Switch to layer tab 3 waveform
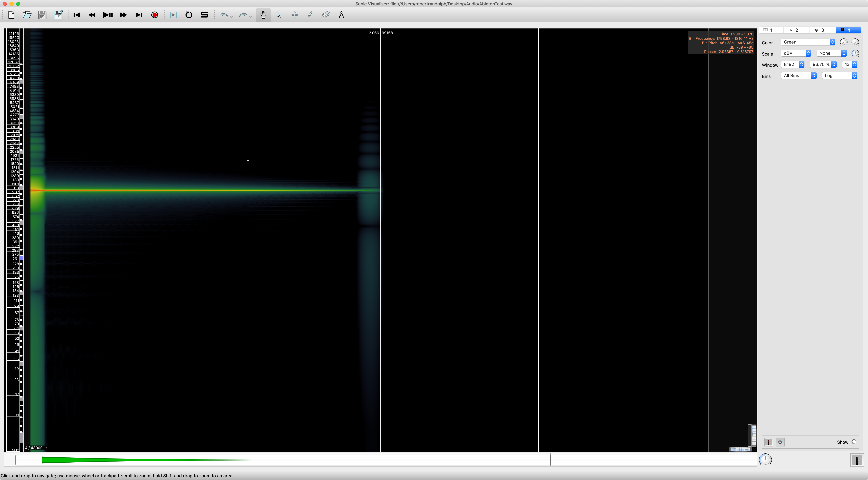This screenshot has height=480, width=868. (822, 30)
